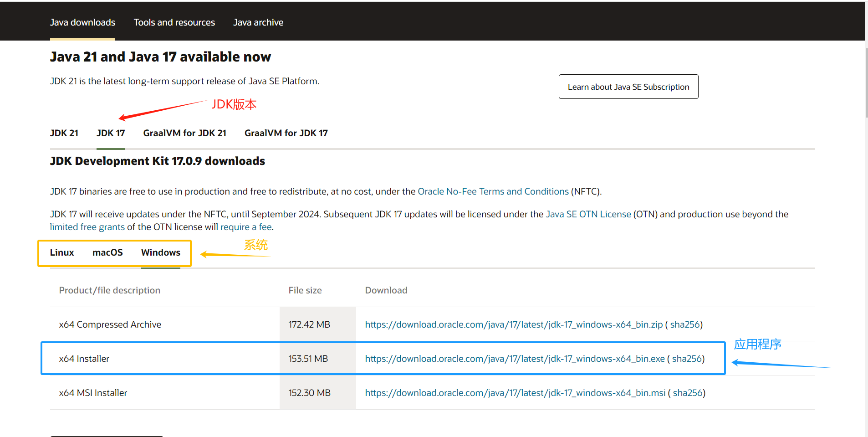Open Tools and resources navigation tab
The image size is (868, 437).
pyautogui.click(x=174, y=22)
